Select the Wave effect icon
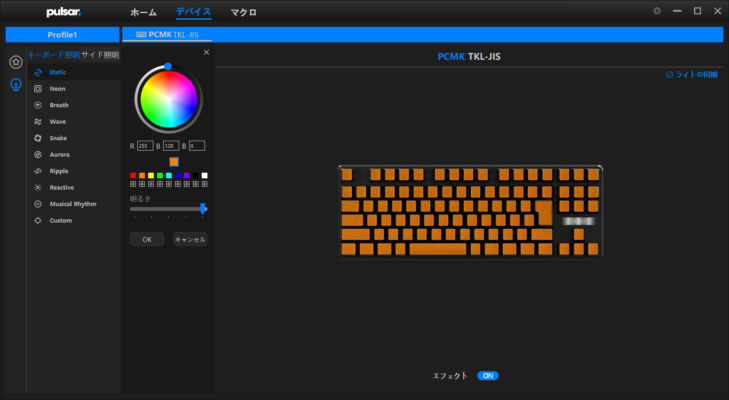 point(38,121)
